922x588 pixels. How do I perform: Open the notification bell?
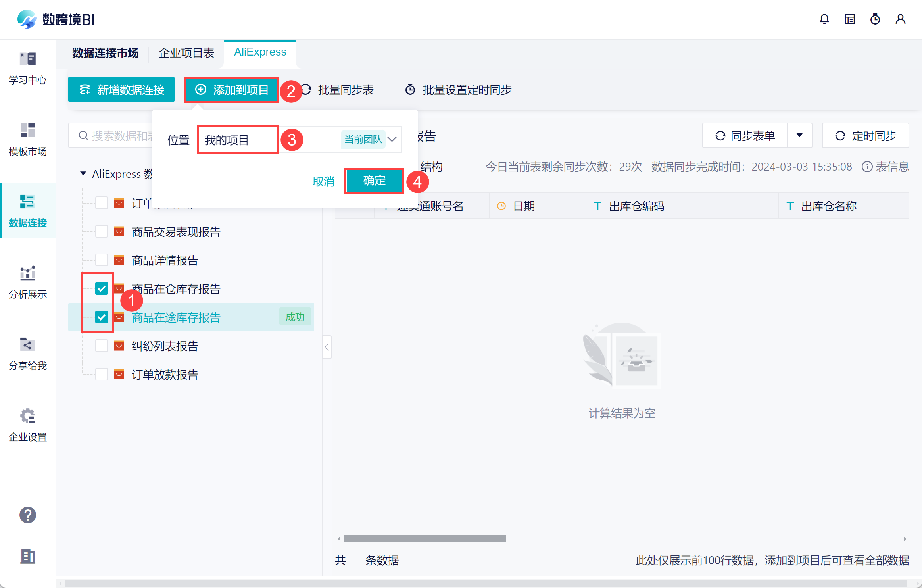coord(824,19)
